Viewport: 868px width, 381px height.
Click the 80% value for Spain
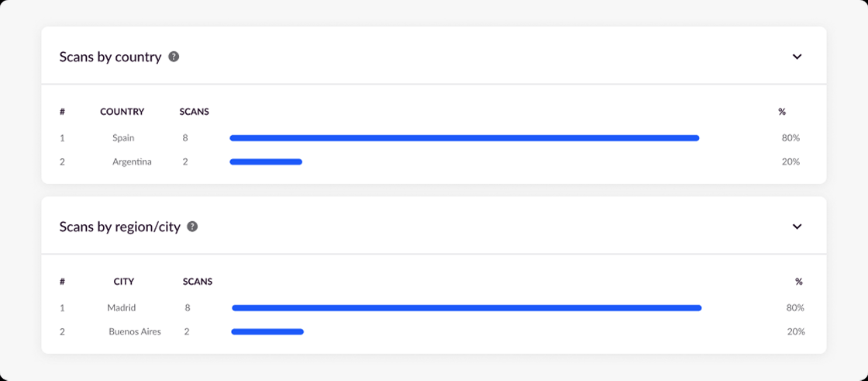790,138
